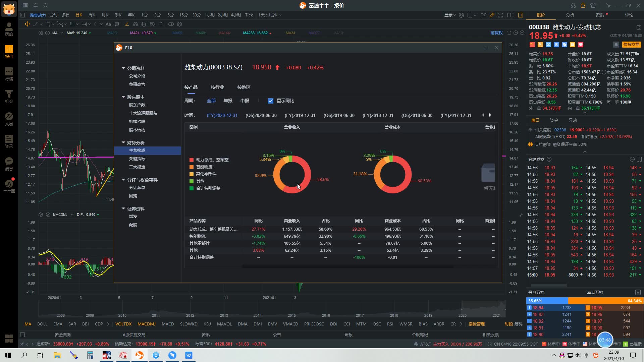Toggle the right side panel layout icon
This screenshot has height=362, width=644.
521,15
